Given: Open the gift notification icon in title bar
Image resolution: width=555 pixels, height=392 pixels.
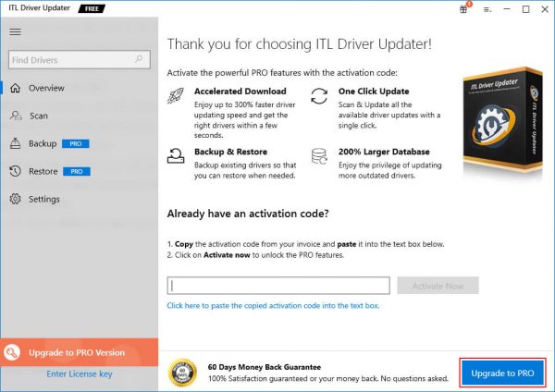Looking at the screenshot, I should [x=464, y=9].
